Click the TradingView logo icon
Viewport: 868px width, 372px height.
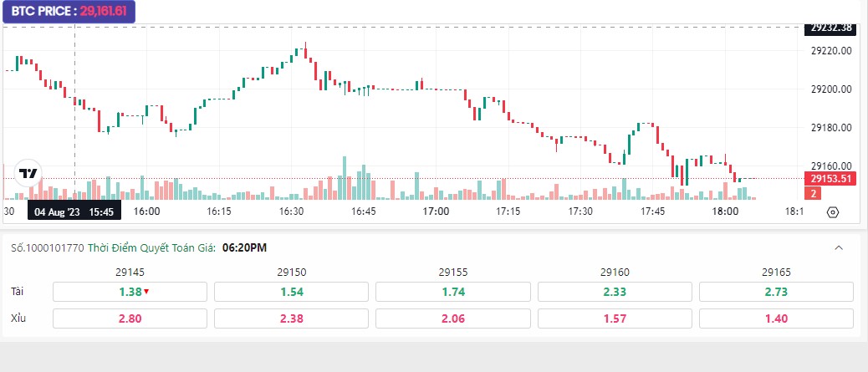pos(28,174)
